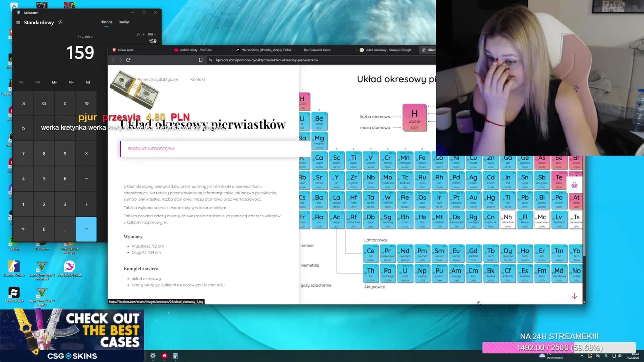Open the Calculator hamburger navigation menu
The width and height of the screenshot is (644, 362).
pos(18,22)
